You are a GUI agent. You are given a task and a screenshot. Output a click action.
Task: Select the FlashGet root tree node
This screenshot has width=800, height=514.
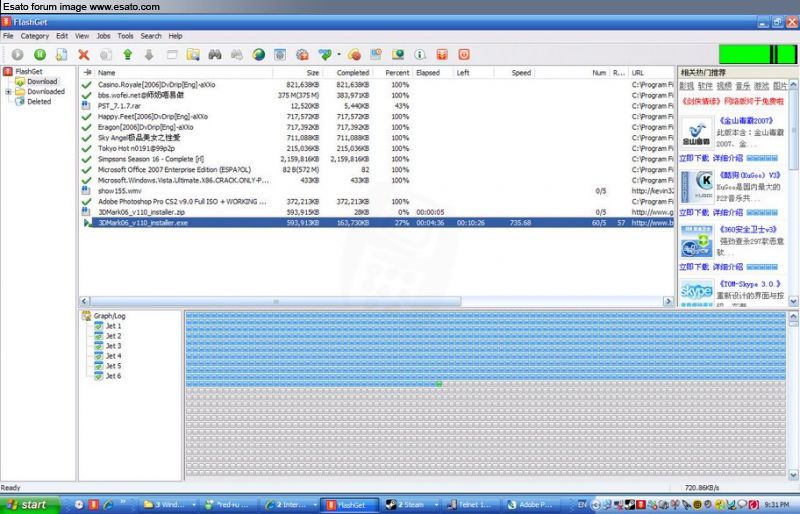[x=29, y=71]
